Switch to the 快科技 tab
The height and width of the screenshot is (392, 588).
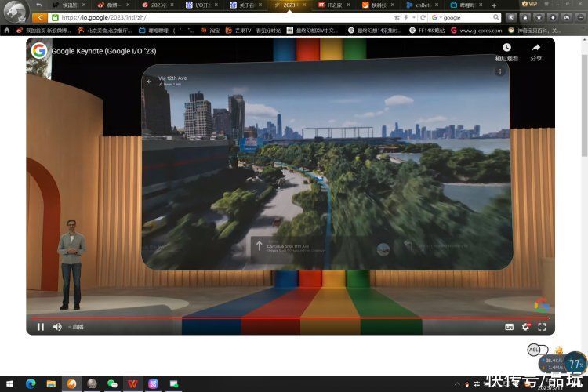coord(378,5)
